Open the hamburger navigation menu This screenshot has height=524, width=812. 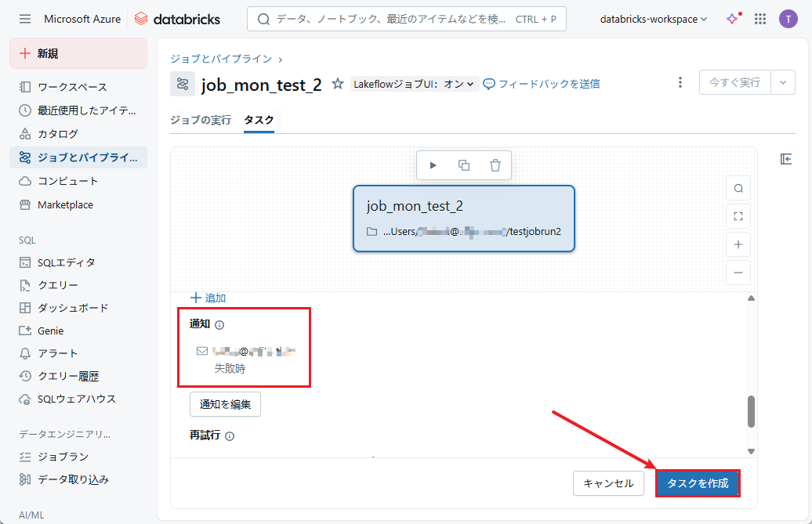coord(25,19)
